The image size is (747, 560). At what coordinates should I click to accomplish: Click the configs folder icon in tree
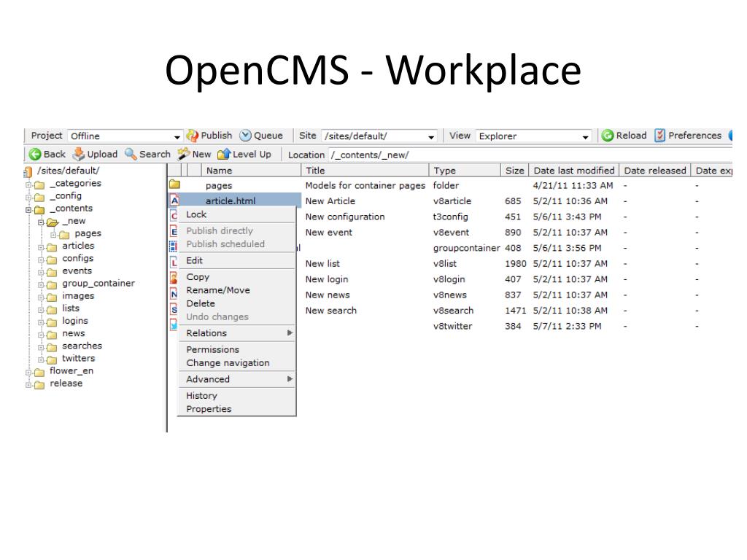52,260
